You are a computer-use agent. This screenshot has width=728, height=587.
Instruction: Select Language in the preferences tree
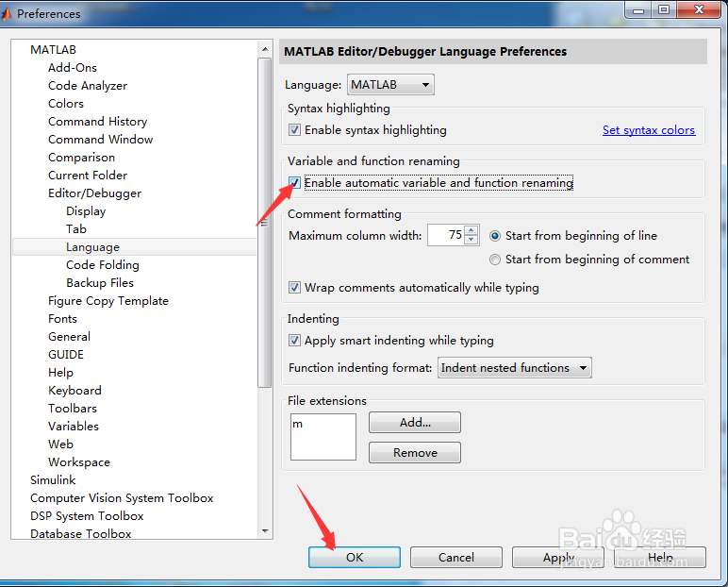point(92,247)
